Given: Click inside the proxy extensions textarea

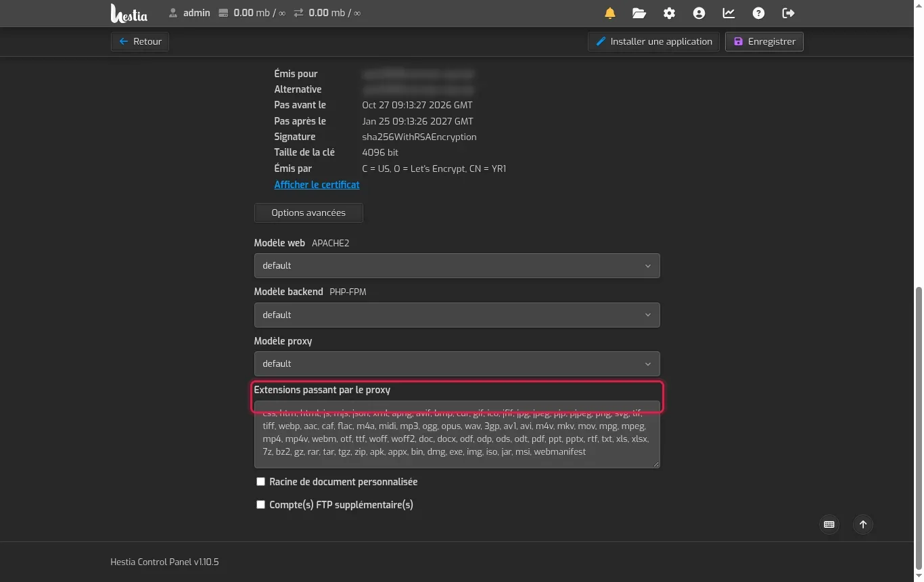Looking at the screenshot, I should 457,434.
